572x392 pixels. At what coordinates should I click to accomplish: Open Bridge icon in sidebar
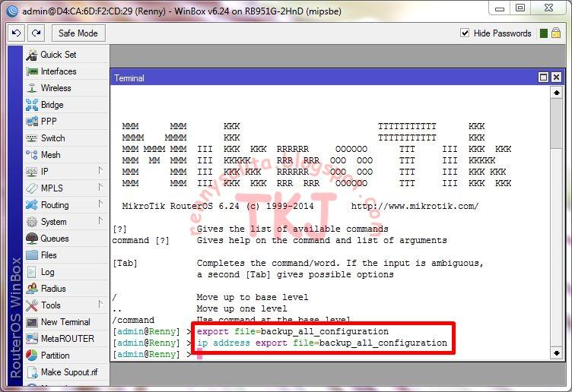(x=32, y=105)
